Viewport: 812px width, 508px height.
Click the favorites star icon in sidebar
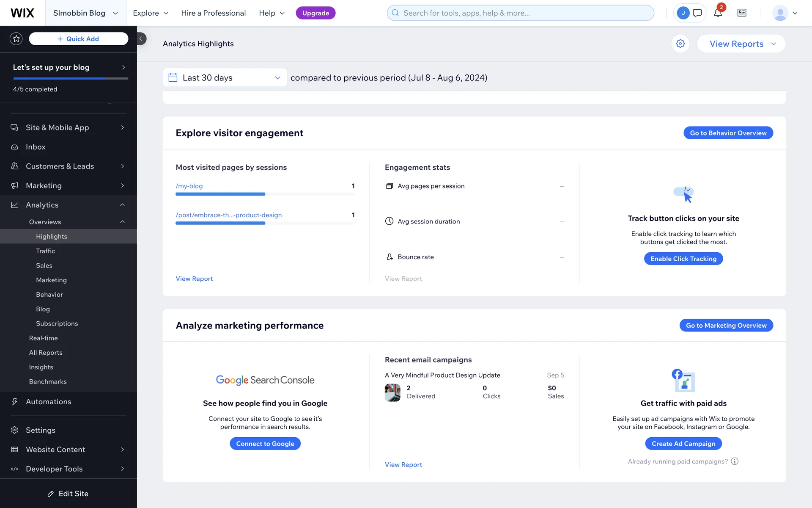coord(16,39)
